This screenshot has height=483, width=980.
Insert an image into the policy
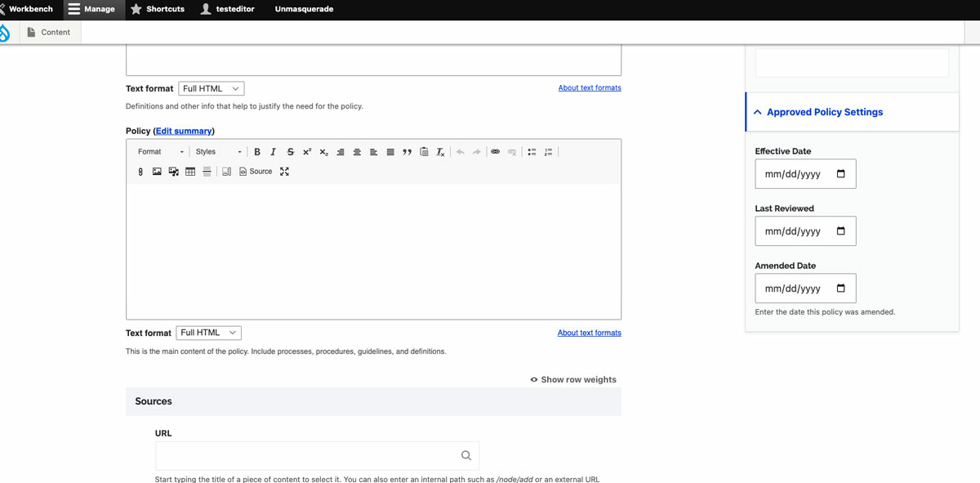point(157,172)
